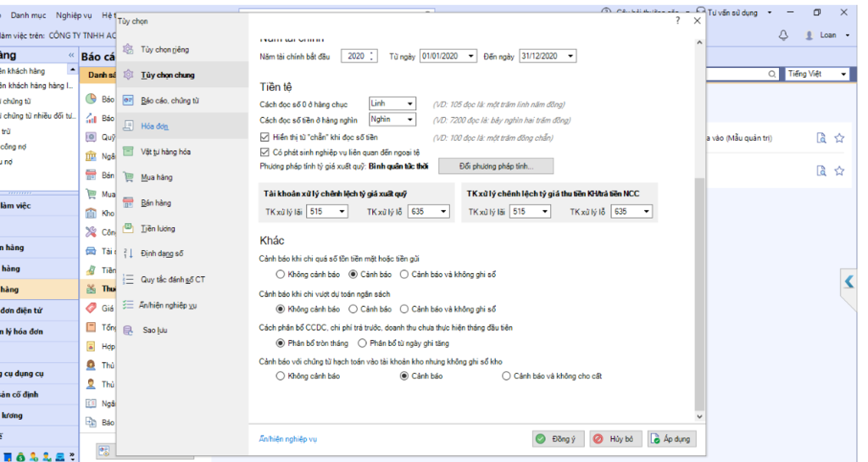868x462 pixels.
Task: Toggle Có phát sinh nghiệp vụ ngoại tệ checkbox
Action: [x=264, y=152]
